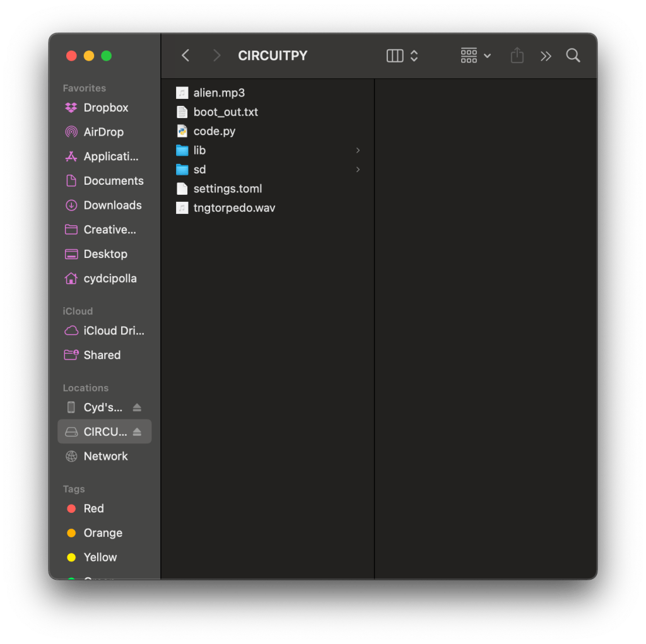
Task: Open the Group By dropdown menu
Action: (476, 56)
